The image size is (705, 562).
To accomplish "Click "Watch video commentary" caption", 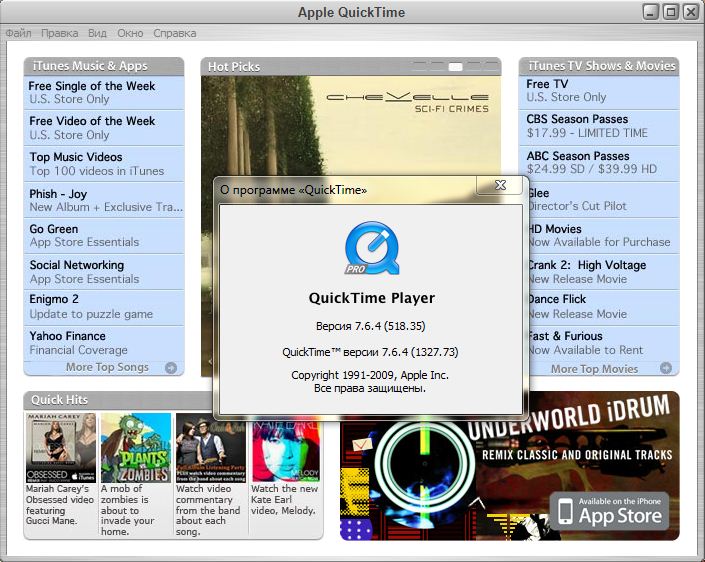I will coord(208,510).
